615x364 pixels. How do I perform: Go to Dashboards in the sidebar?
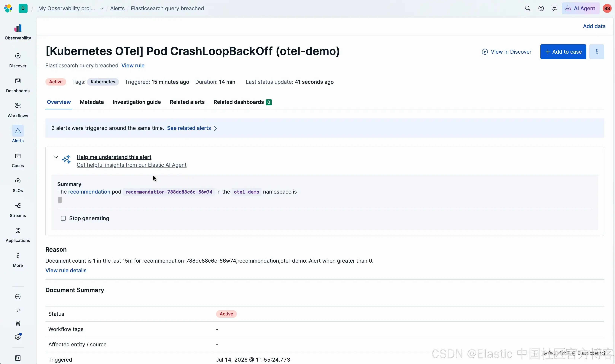[18, 85]
